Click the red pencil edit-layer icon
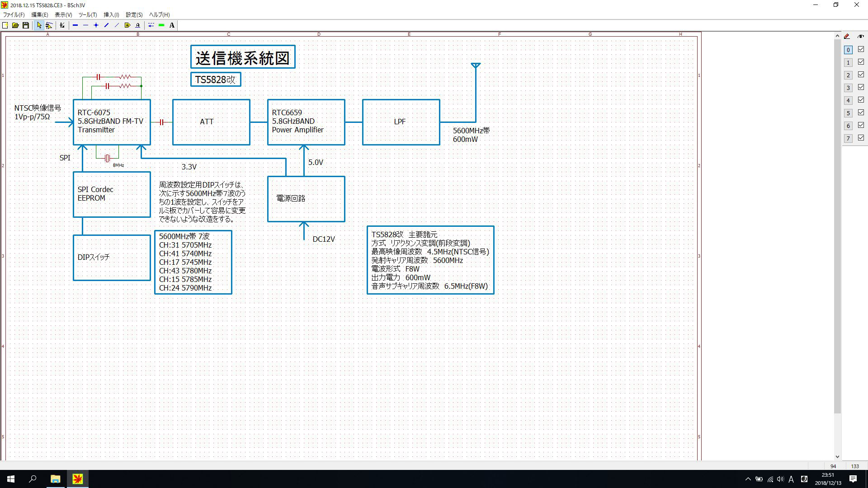The image size is (868, 488). (847, 37)
